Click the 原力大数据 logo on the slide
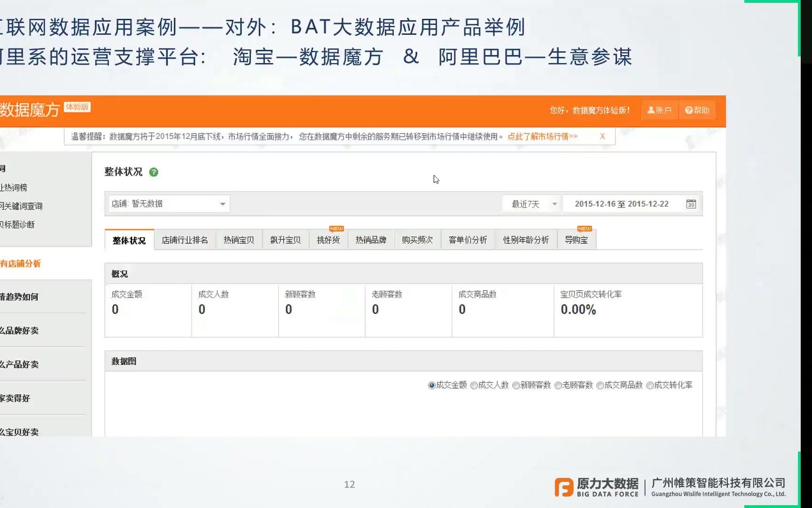 pyautogui.click(x=597, y=487)
